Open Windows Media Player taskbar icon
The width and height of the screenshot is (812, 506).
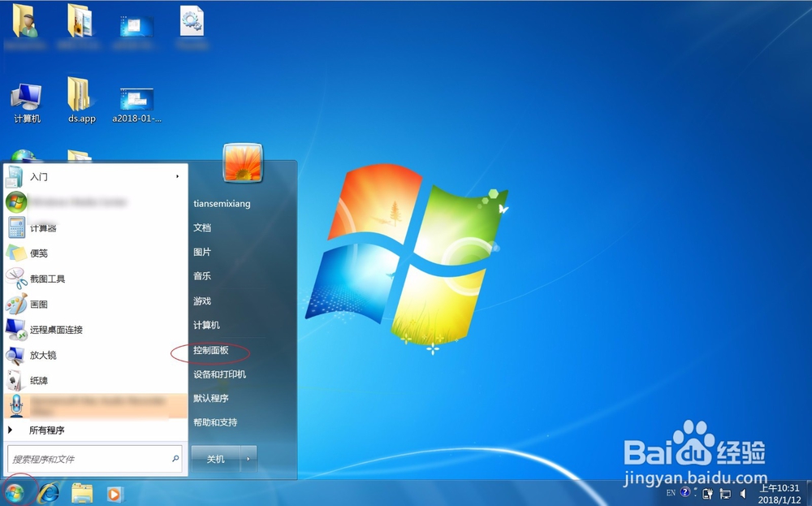click(x=114, y=494)
